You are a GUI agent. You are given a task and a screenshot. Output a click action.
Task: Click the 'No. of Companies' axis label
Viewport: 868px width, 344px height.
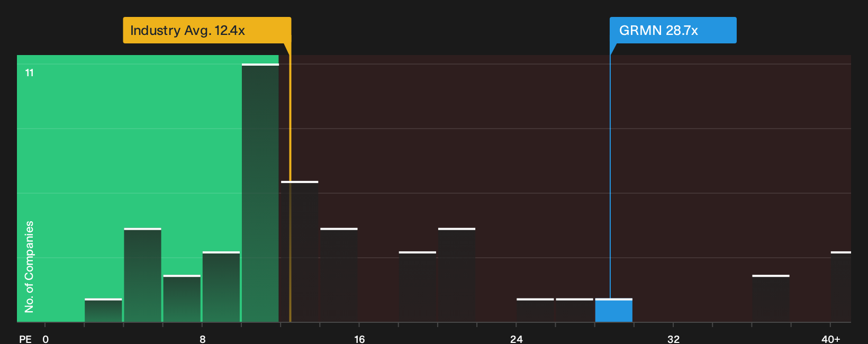click(x=29, y=266)
